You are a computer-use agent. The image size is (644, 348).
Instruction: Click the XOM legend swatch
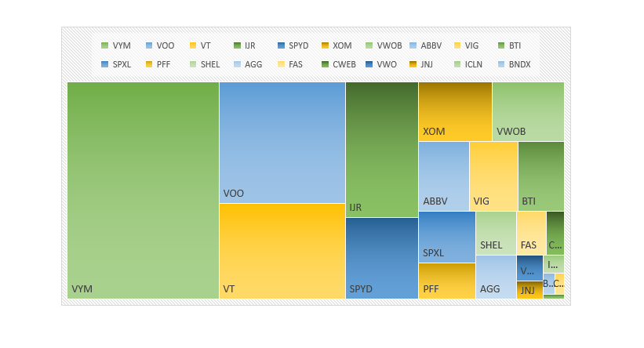tap(325, 46)
